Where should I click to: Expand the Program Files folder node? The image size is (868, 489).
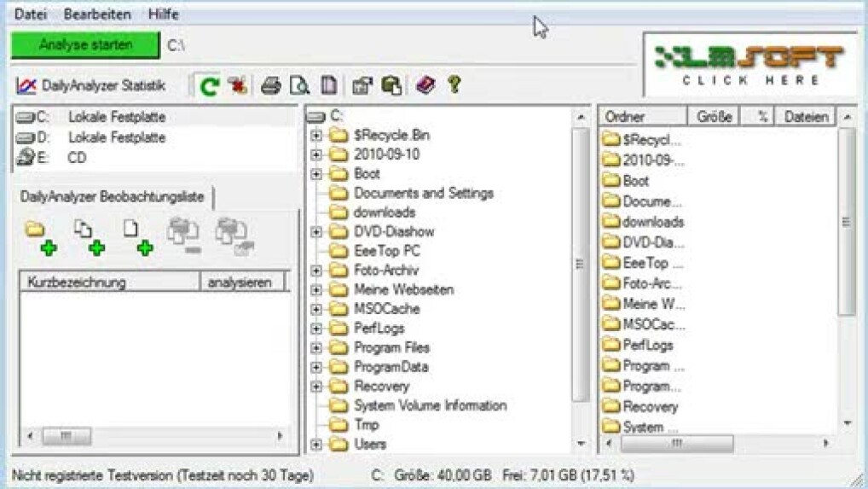click(316, 348)
